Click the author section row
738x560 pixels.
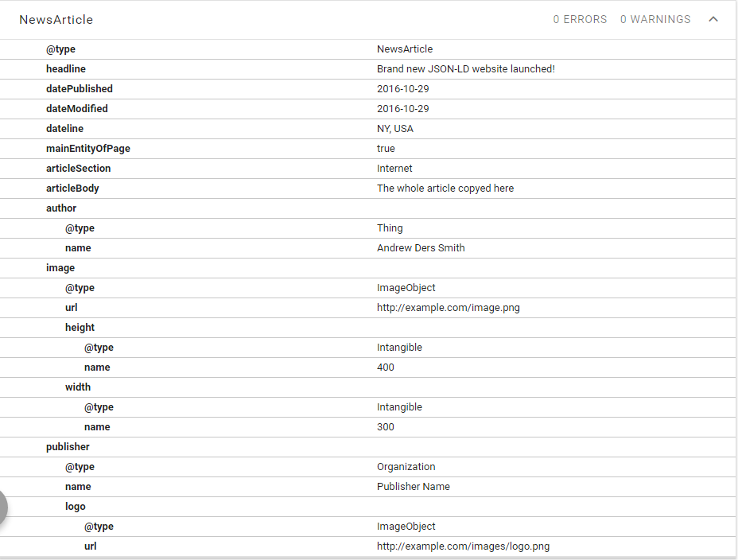tap(61, 208)
